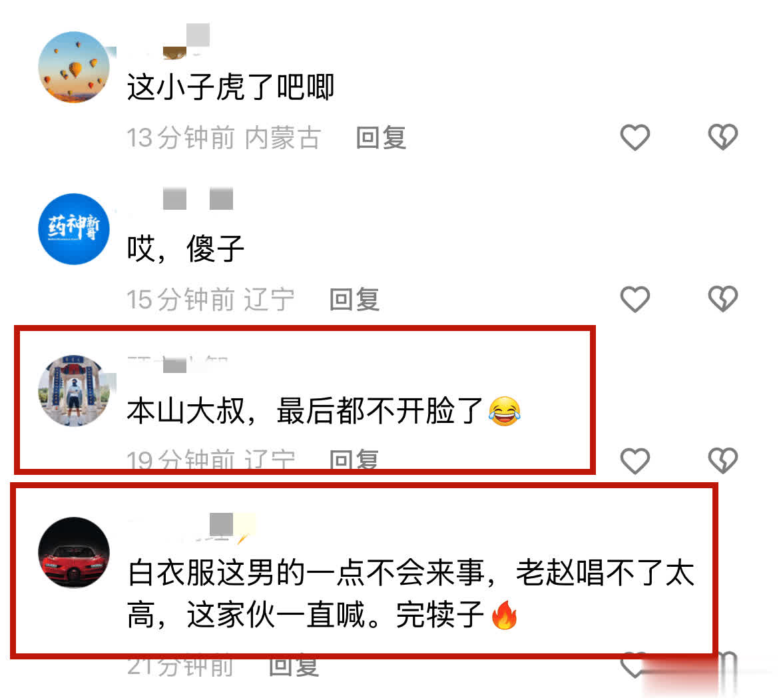
Task: Reply to the 内蒙古 comment from 13分钟前
Action: (x=381, y=138)
